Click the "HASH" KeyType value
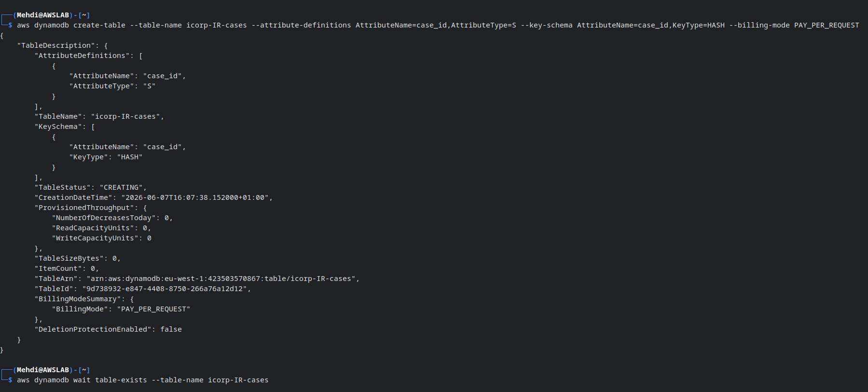This screenshot has width=868, height=392. (130, 157)
